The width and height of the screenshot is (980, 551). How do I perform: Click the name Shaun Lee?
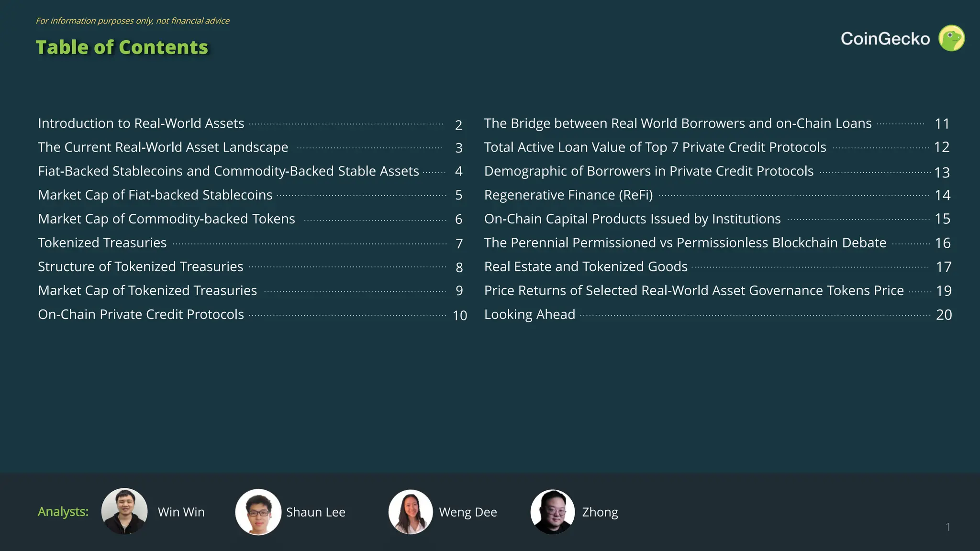coord(316,512)
